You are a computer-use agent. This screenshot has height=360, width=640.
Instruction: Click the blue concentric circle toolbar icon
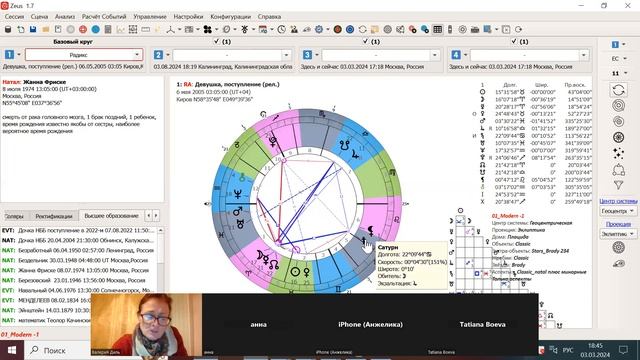point(350,29)
